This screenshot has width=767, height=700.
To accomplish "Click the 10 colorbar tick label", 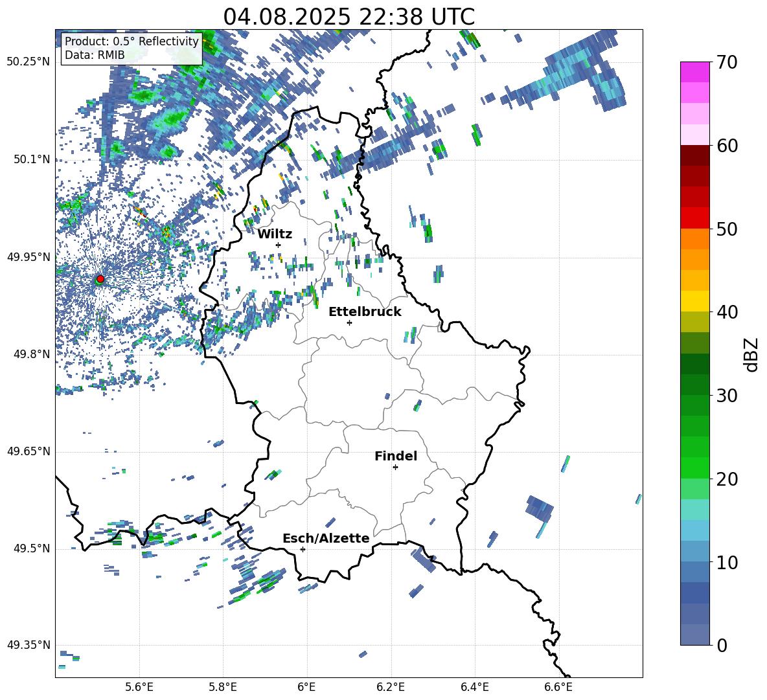I will tap(727, 562).
